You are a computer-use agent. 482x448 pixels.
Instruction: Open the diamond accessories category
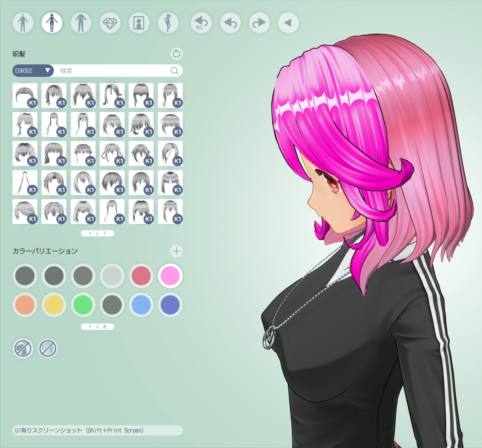(x=110, y=23)
